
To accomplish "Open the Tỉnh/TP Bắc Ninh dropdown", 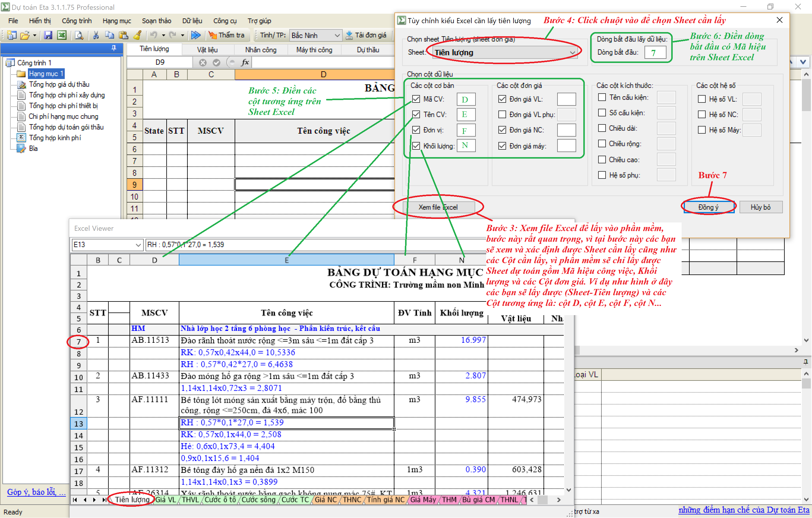I will click(x=337, y=35).
